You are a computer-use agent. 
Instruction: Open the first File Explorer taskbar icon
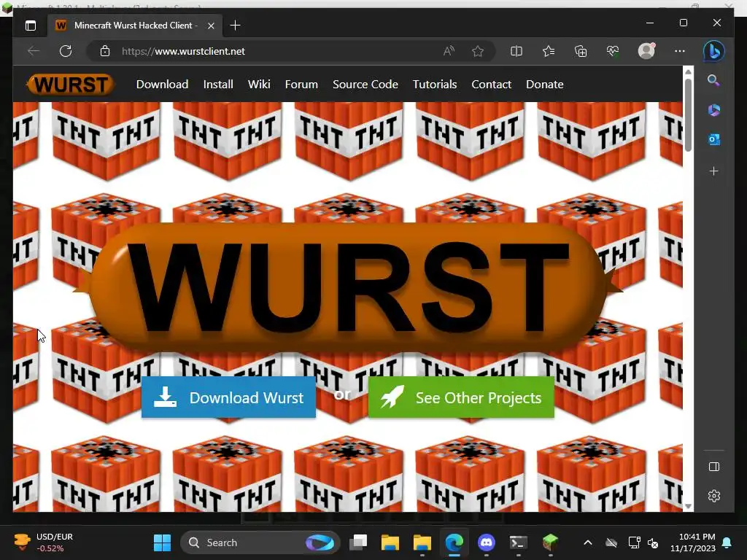click(x=390, y=542)
